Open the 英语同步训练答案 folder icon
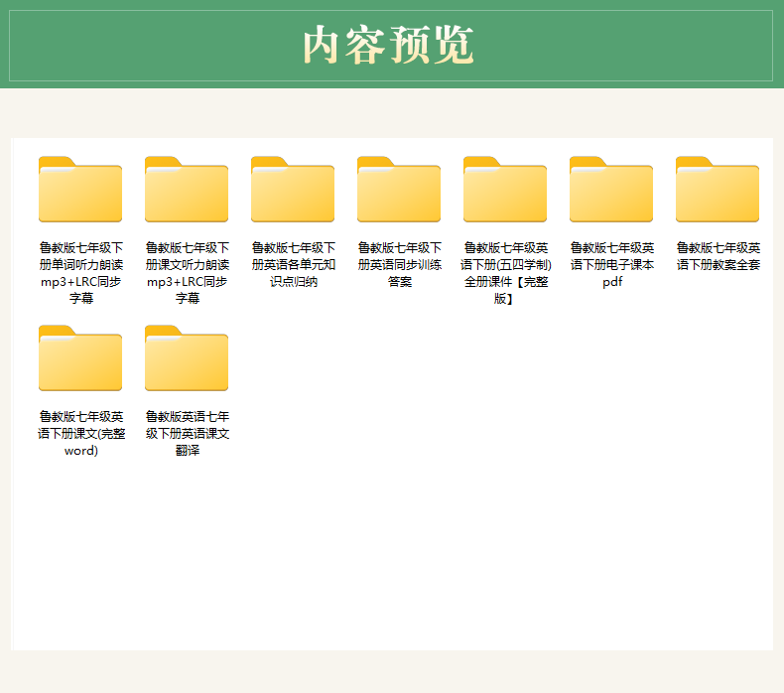Viewport: 784px width, 693px height. [x=399, y=190]
